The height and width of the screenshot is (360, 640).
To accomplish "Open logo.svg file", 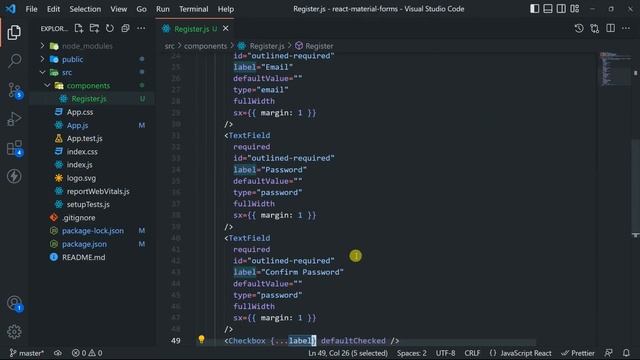I will [81, 178].
